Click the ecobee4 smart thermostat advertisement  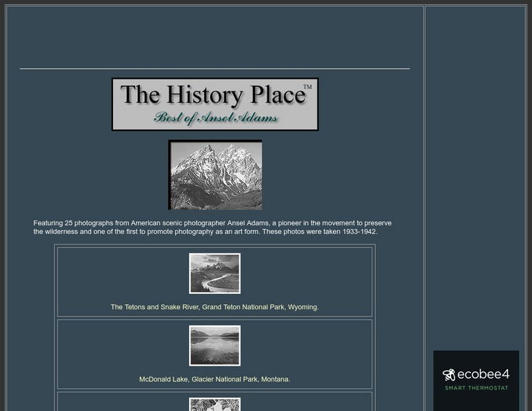coord(476,381)
